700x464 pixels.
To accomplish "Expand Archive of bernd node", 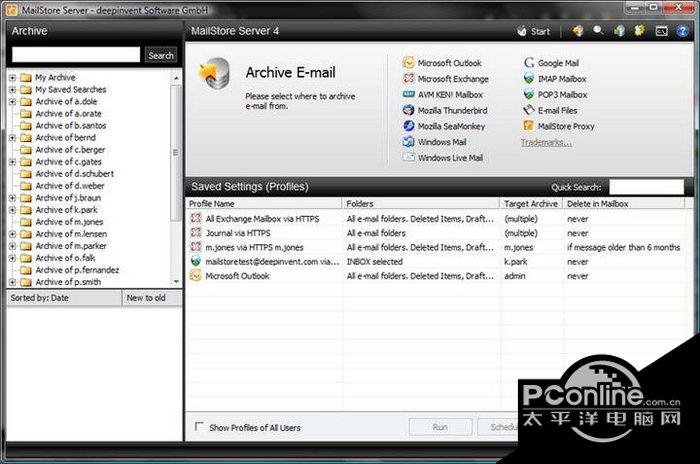I will [12, 138].
